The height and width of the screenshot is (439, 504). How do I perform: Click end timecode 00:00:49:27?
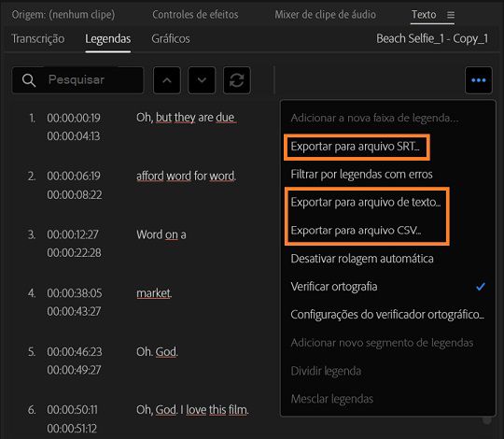[x=74, y=370]
